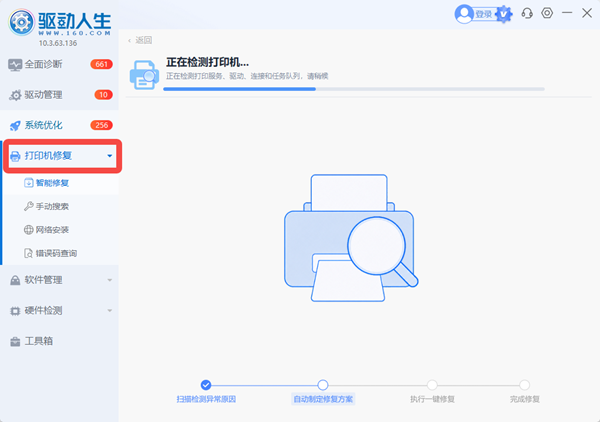Click the 登录 login button
Image resolution: width=600 pixels, height=422 pixels.
[x=484, y=15]
